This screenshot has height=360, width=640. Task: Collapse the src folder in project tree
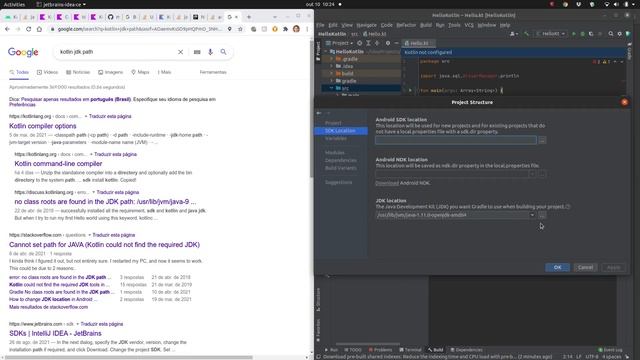coord(332,88)
